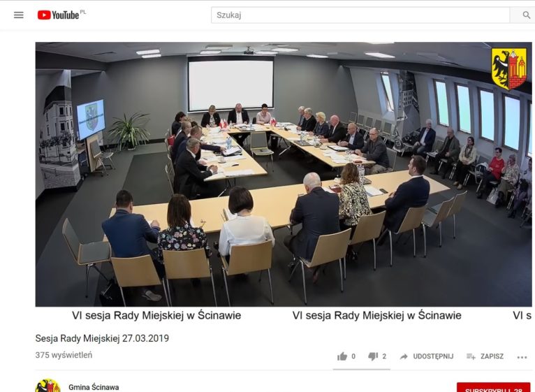Viewport: 535px width, 392px height.
Task: Click the video player to pause playback
Action: 284,174
